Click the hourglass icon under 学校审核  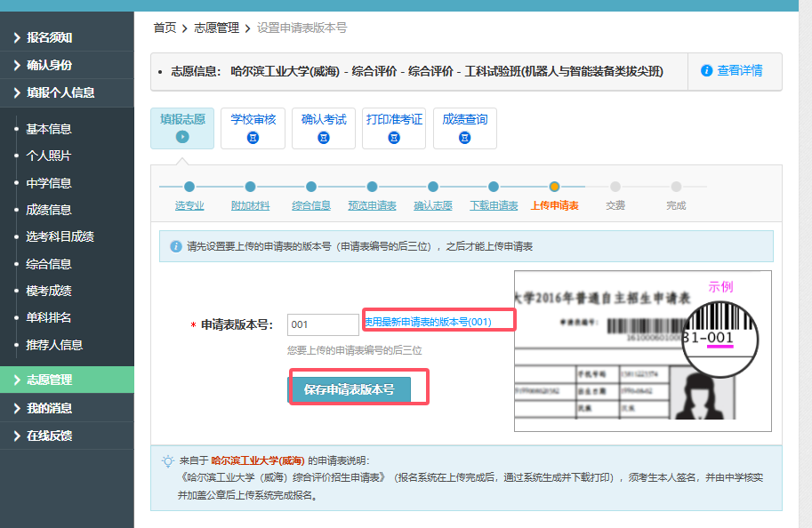253,137
